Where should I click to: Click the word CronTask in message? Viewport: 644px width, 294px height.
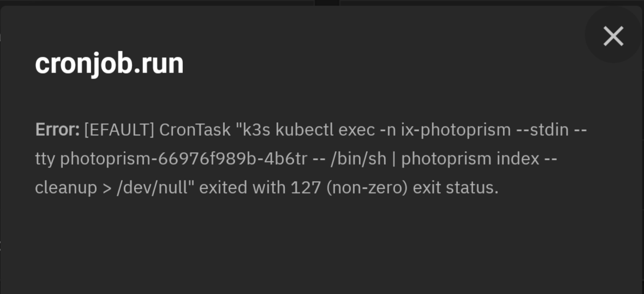coord(195,130)
